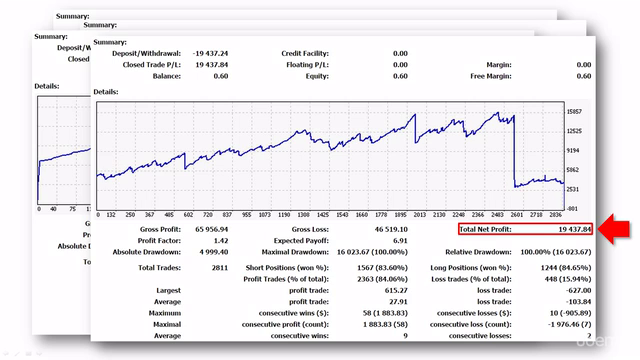
Task: Click the Free Margin label
Action: 491,76
